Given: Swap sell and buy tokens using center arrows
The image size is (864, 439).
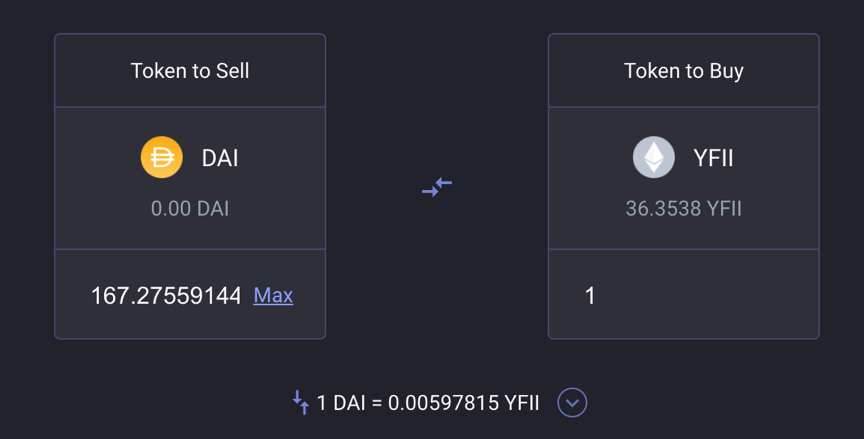Looking at the screenshot, I should coord(437,187).
